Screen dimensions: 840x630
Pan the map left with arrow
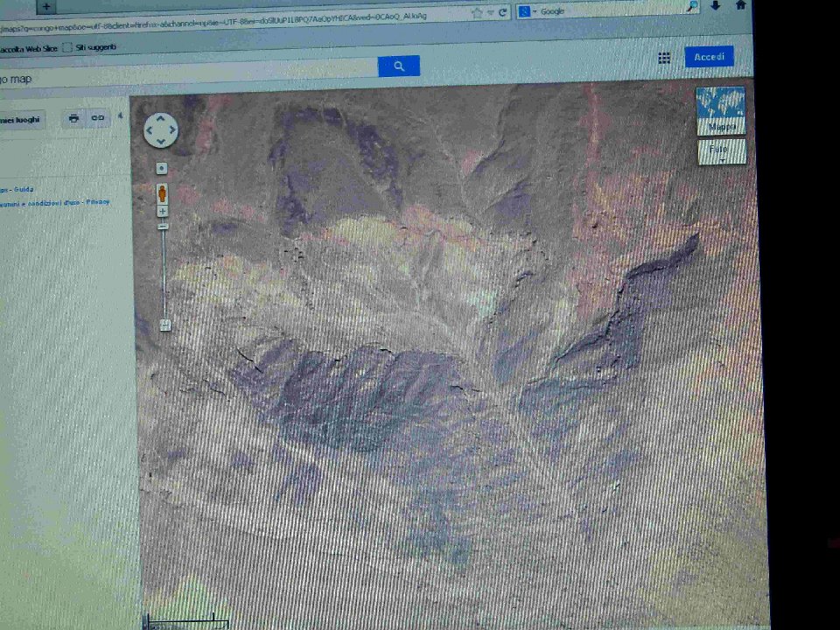[x=150, y=131]
